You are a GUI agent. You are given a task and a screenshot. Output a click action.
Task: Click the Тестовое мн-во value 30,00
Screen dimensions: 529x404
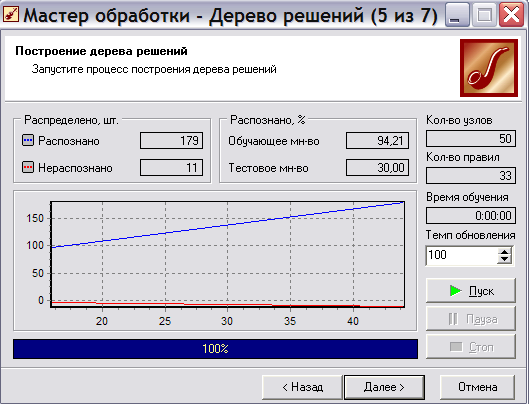point(378,168)
